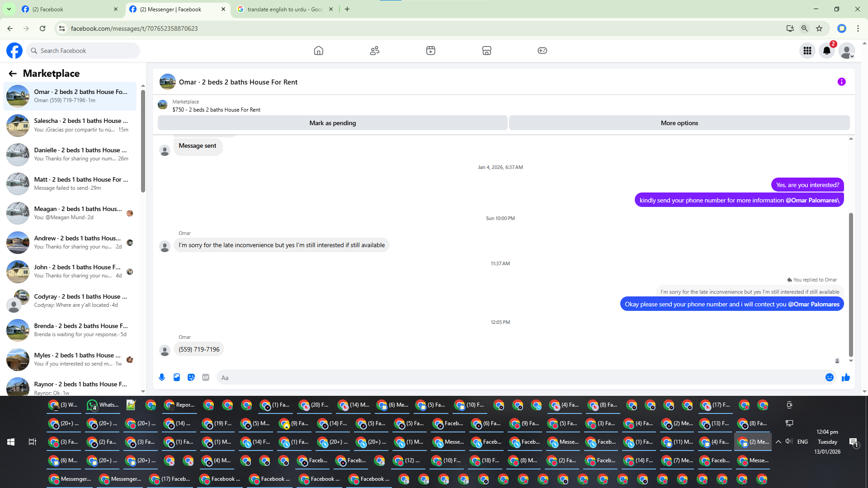868x488 pixels.
Task: Attach a file using photo icon
Action: (x=177, y=377)
